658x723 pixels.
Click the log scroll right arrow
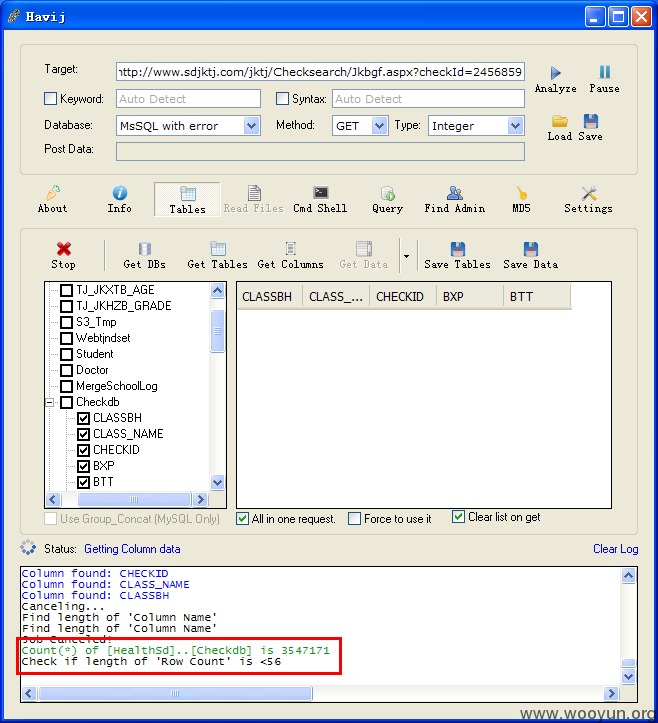(x=611, y=693)
